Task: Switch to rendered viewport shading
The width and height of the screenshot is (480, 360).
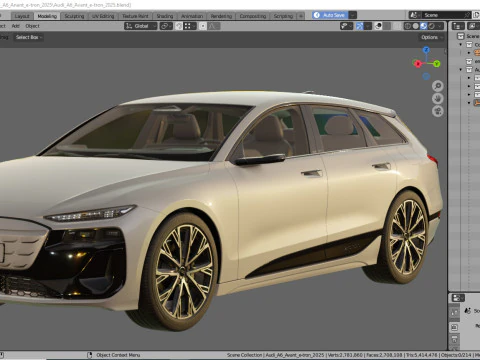Action: [432, 26]
